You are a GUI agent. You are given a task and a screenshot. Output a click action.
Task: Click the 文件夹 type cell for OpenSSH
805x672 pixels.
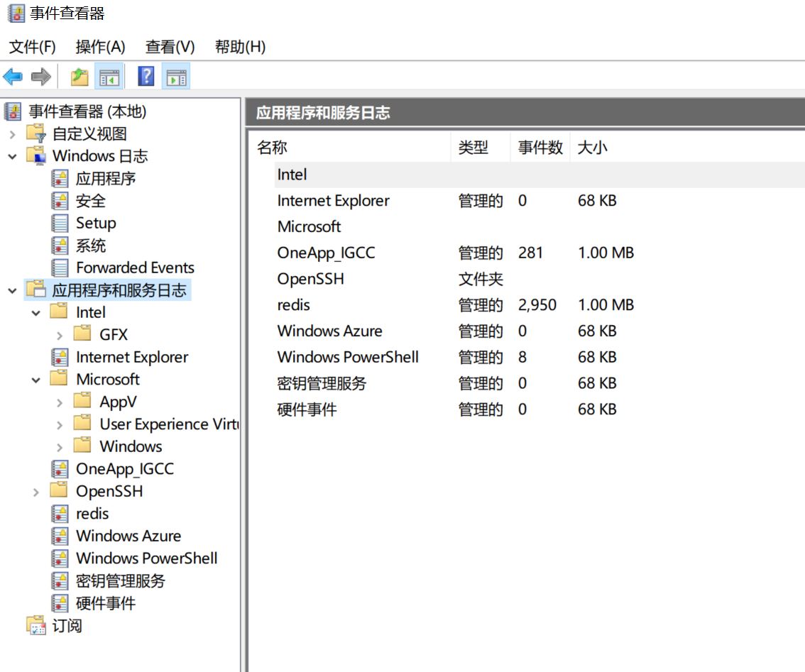(x=481, y=279)
